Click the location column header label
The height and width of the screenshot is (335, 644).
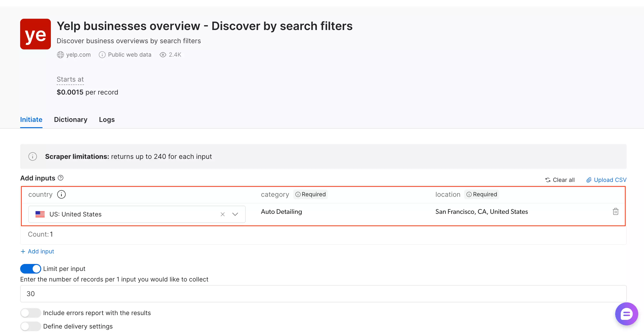[447, 195]
